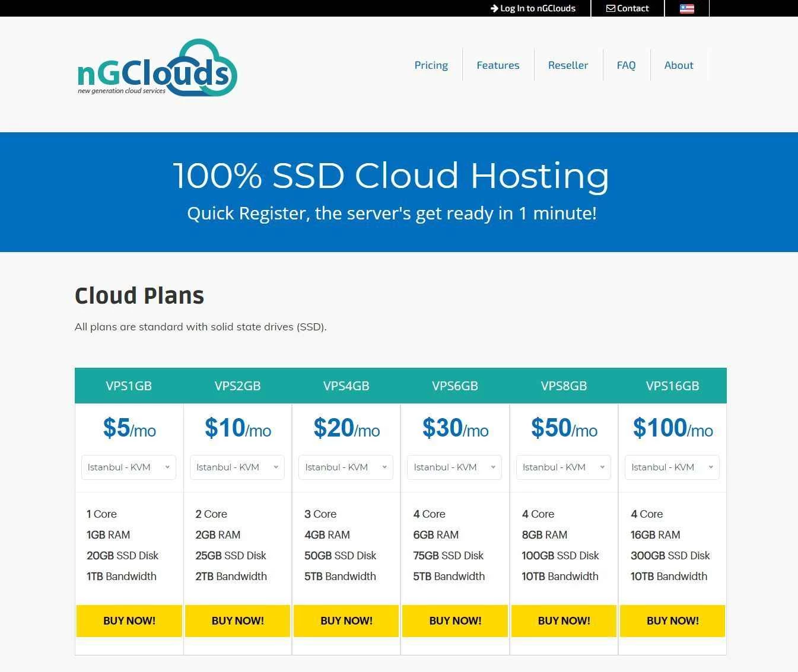
Task: Click the arrow icon beside Log In
Action: pos(494,8)
